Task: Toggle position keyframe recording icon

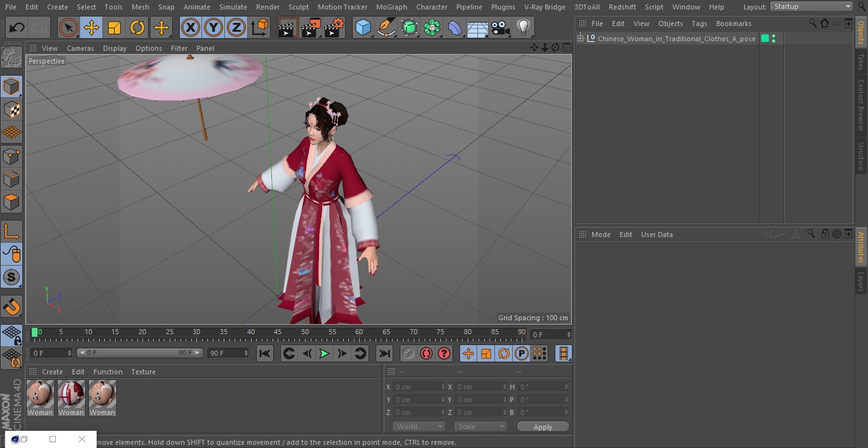Action: pyautogui.click(x=468, y=353)
